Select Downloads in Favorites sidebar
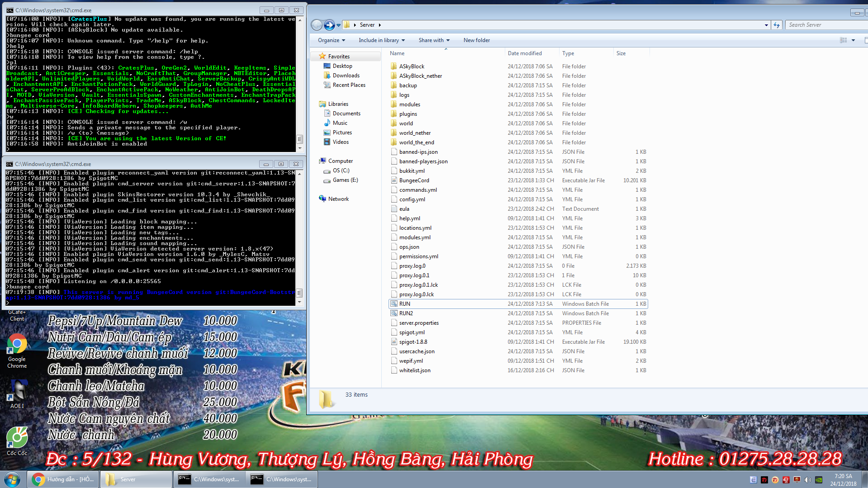 click(346, 76)
